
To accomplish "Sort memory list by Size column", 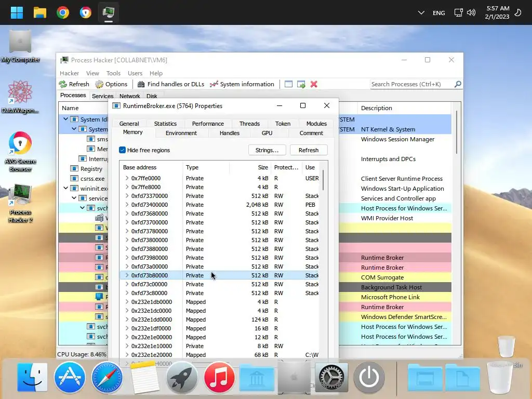I will (250, 167).
